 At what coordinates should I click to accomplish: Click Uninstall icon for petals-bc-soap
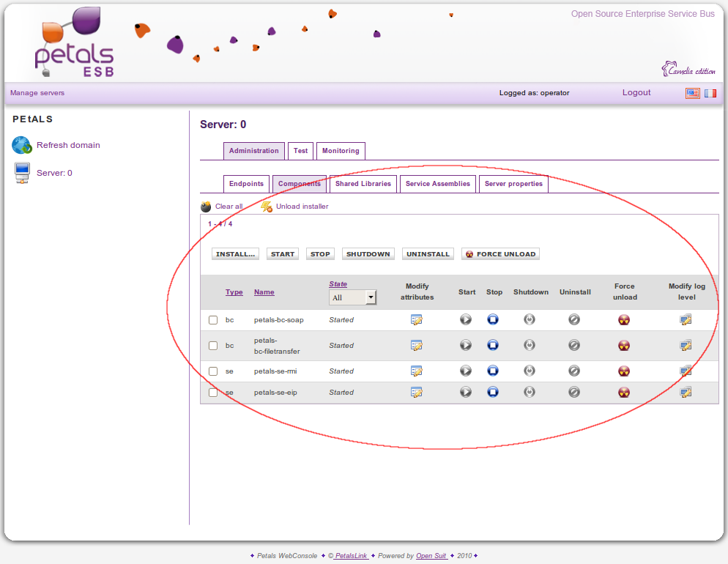(574, 320)
